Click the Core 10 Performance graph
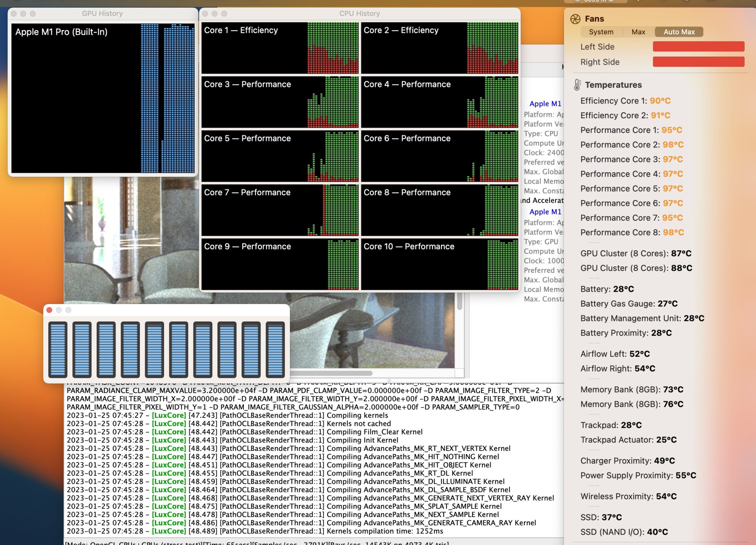 439,264
